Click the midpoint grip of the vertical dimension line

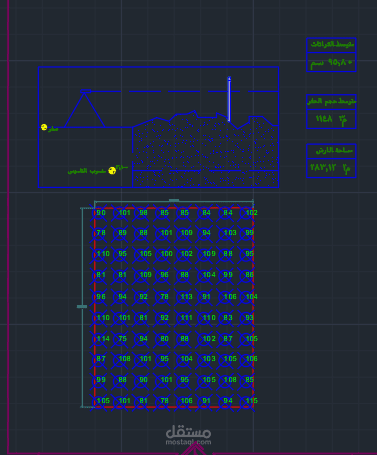(82, 306)
